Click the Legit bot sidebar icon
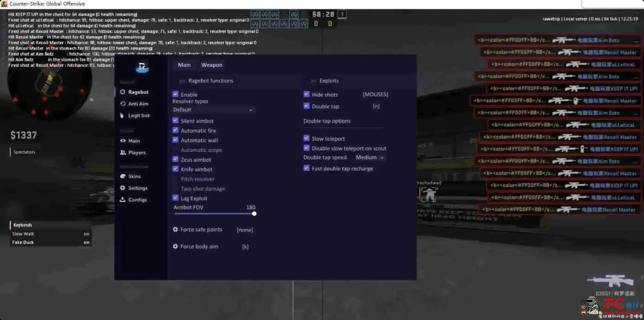Image resolution: width=644 pixels, height=320 pixels. click(123, 115)
